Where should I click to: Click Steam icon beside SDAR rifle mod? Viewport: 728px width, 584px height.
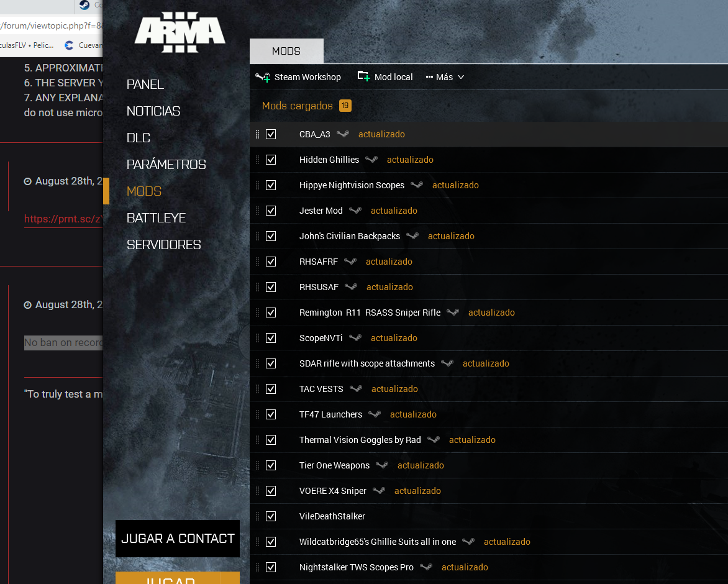(447, 364)
